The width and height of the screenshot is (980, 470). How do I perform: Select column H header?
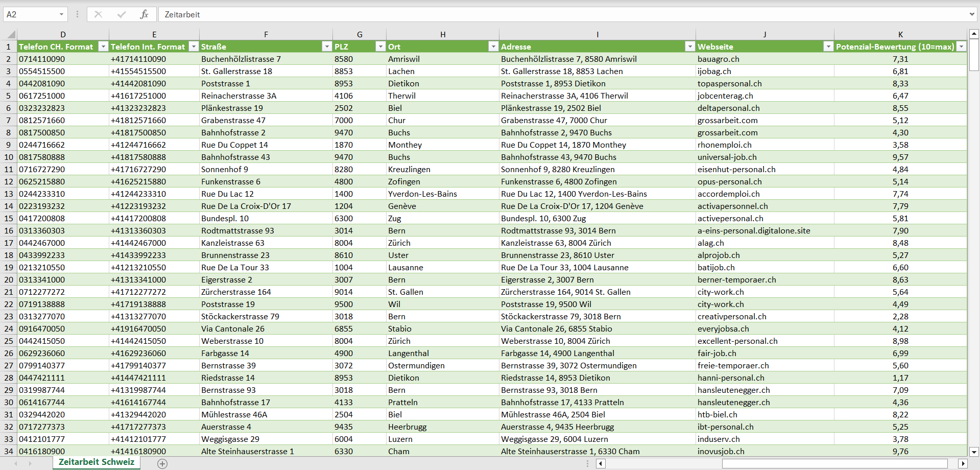(x=443, y=35)
